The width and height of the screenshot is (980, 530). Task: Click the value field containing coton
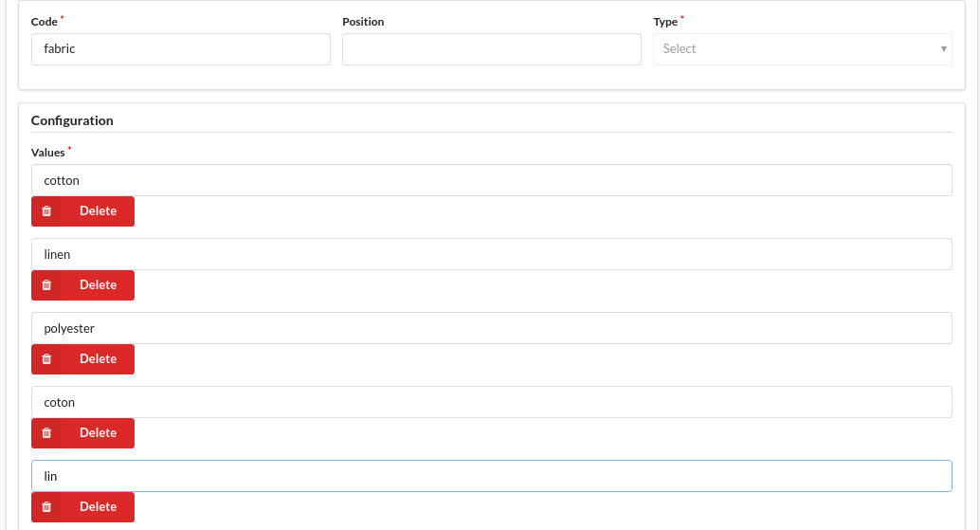pos(491,402)
